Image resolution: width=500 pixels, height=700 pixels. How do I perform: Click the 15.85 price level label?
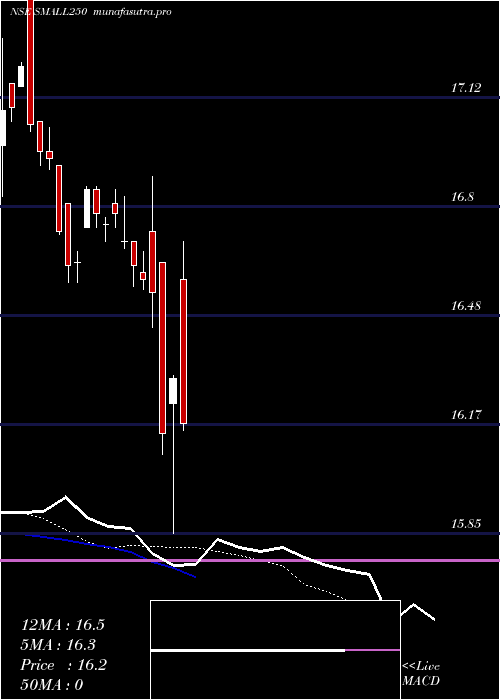pos(466,524)
